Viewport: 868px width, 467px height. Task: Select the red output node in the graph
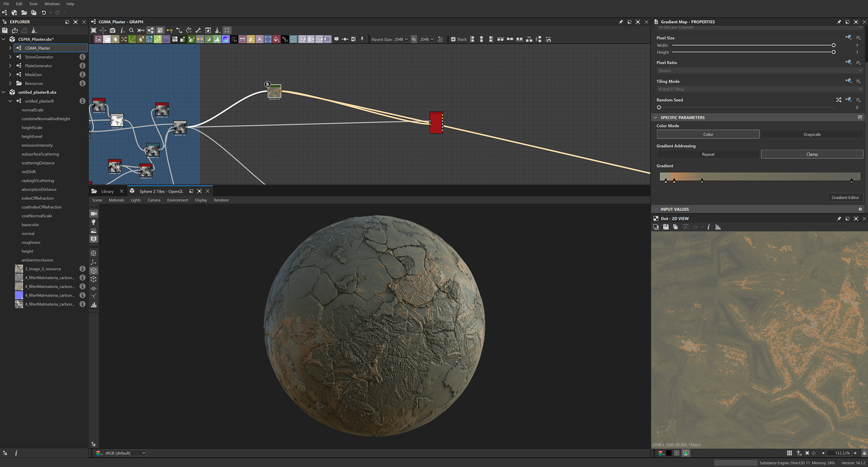point(436,123)
